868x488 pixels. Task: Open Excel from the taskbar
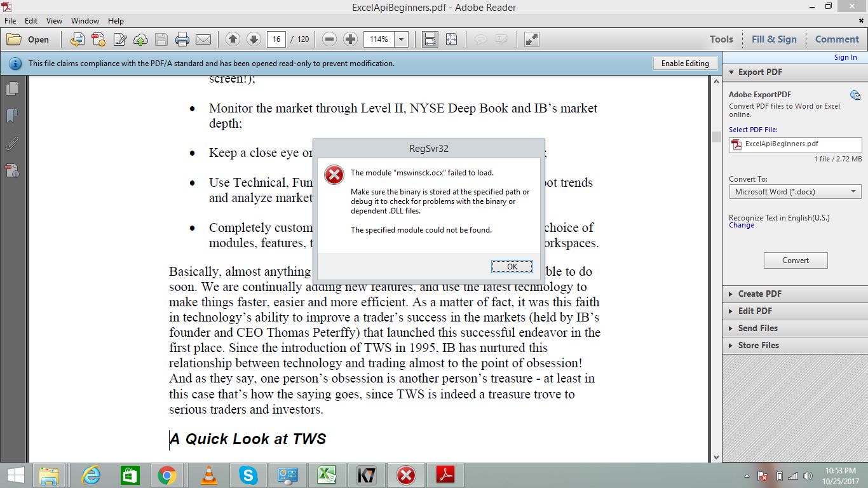[x=327, y=475]
